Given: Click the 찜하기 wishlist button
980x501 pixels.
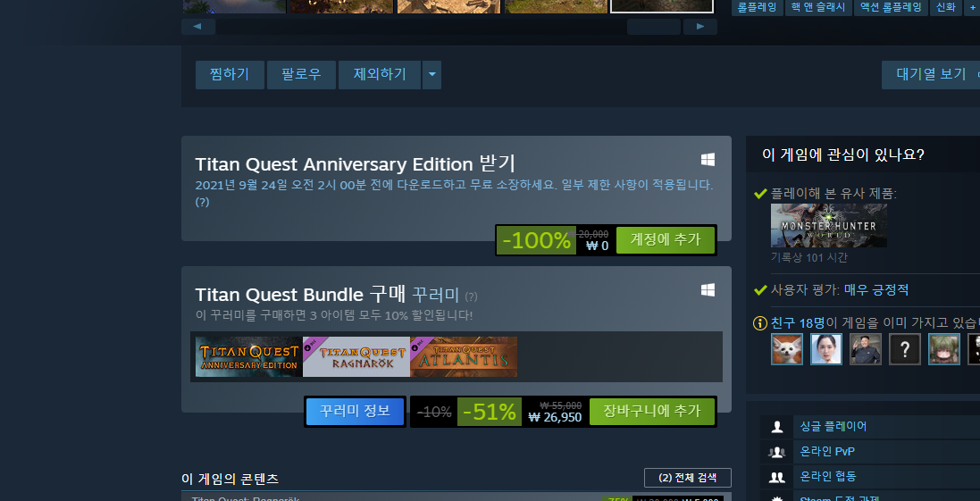Looking at the screenshot, I should (230, 75).
